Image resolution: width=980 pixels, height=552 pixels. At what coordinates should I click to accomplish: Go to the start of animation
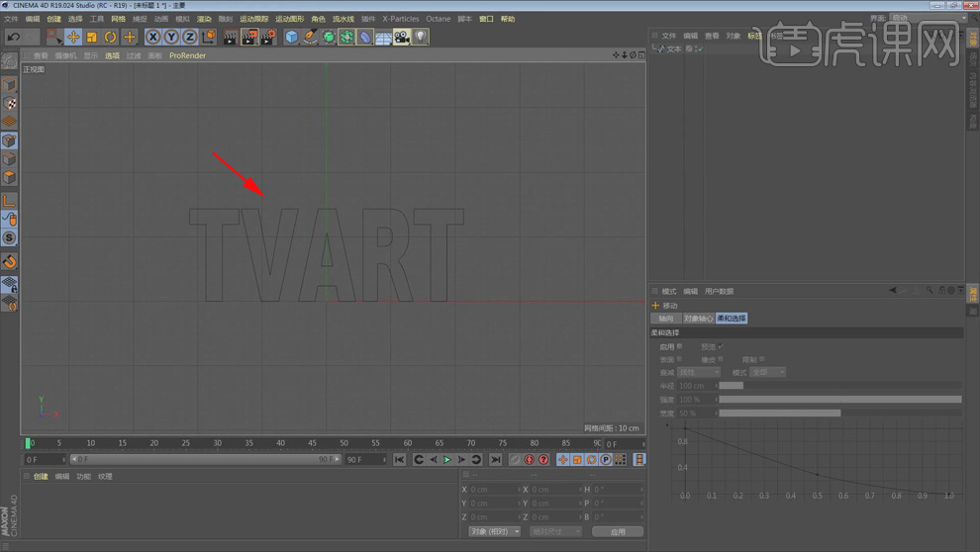tap(399, 460)
